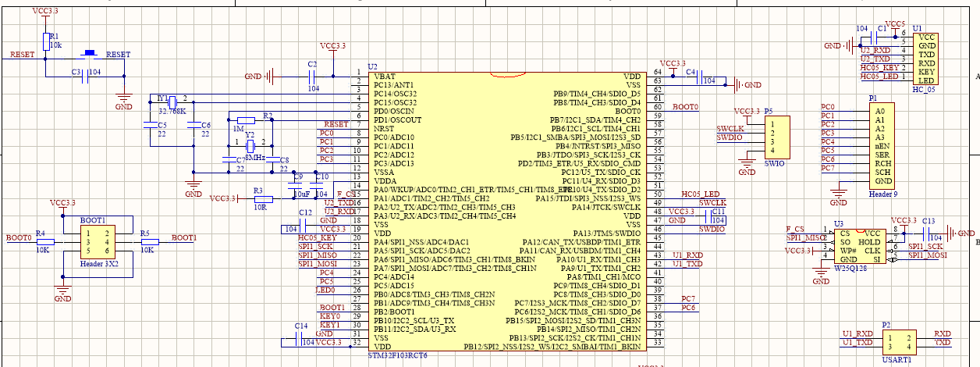Click the 8MHz crystal value label

click(x=254, y=158)
